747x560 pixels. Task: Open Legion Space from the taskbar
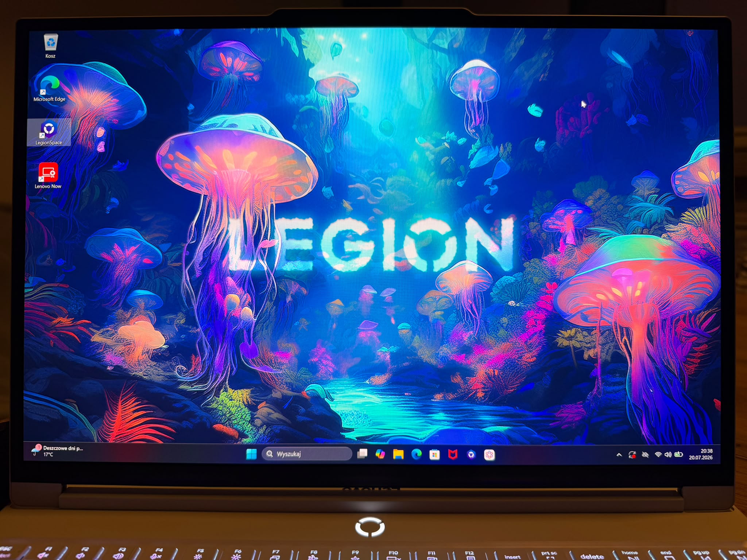(x=471, y=454)
